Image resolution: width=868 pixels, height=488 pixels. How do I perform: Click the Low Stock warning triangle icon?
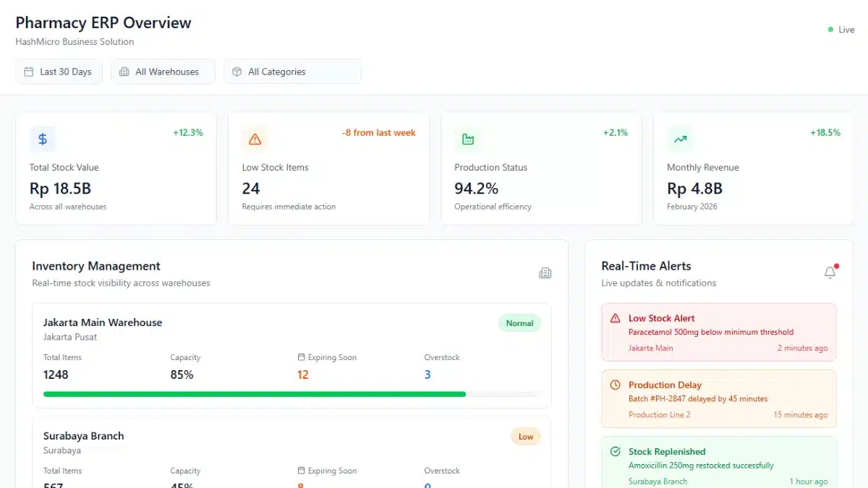[x=255, y=139]
